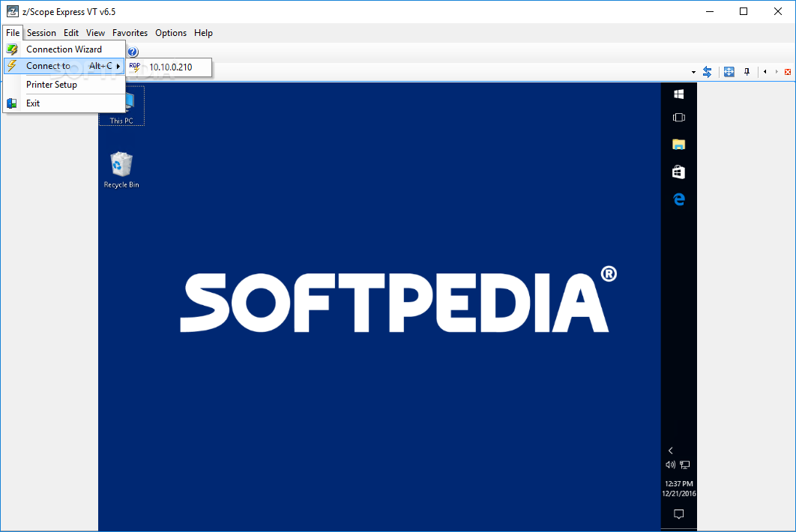Open remote Windows Start button
The width and height of the screenshot is (796, 532).
679,94
